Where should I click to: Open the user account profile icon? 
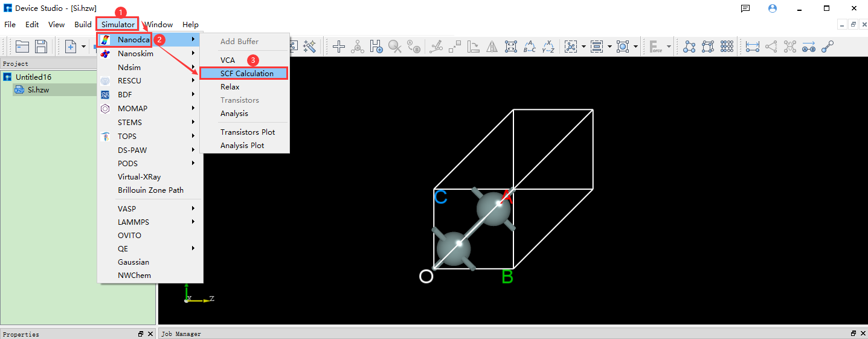click(x=773, y=8)
